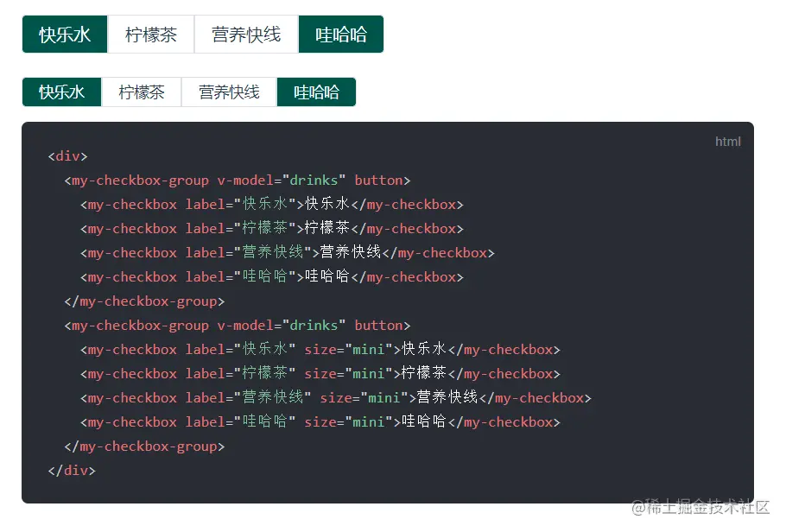Screen dimensions: 786x532
Task: Toggle the large 快乐水 checkbox button
Action: (x=65, y=35)
